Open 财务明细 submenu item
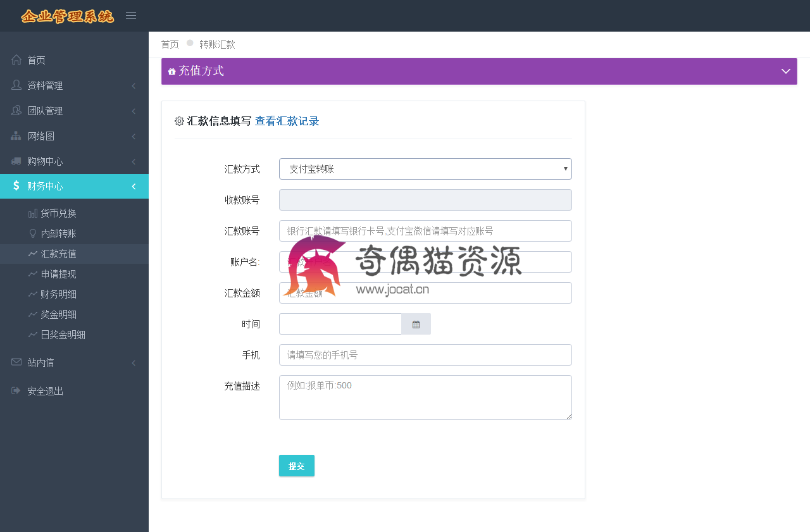The width and height of the screenshot is (810, 532). (74, 294)
